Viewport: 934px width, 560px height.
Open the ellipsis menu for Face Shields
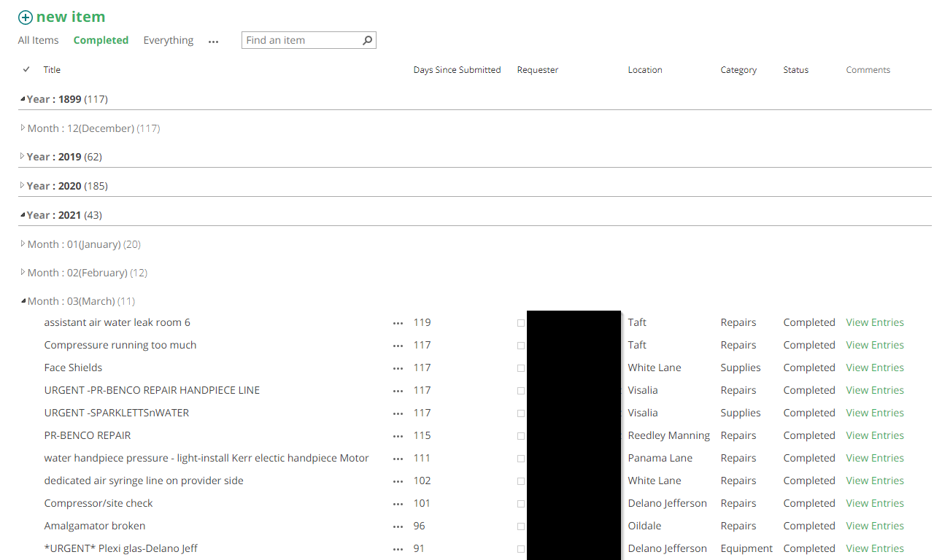[398, 367]
